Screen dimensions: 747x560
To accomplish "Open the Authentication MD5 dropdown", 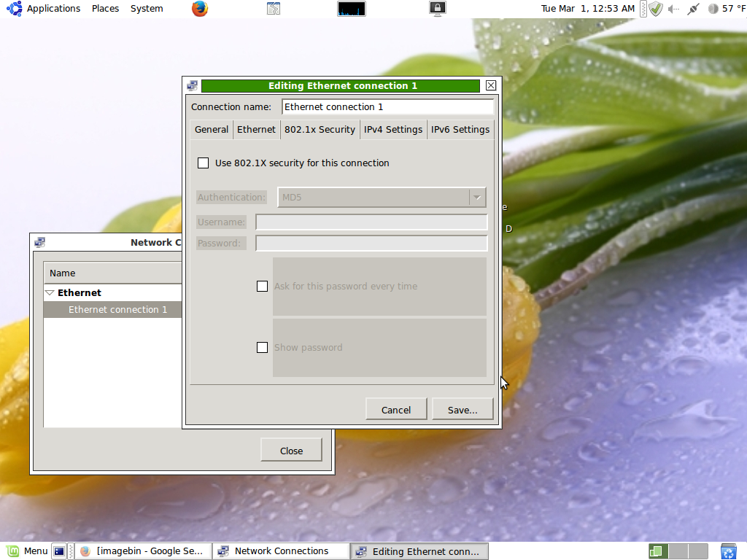I will click(382, 197).
